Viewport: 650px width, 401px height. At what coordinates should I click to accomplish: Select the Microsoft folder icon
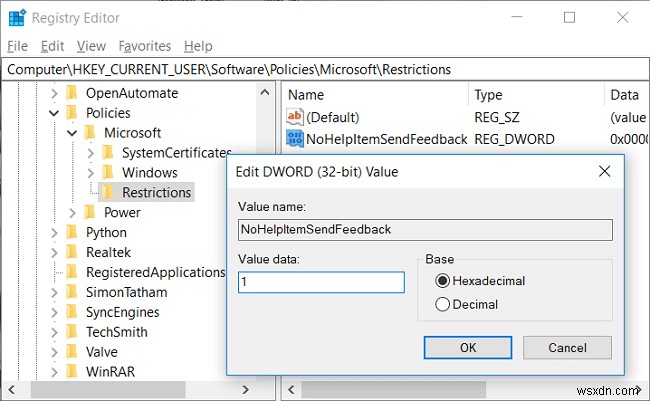pyautogui.click(x=90, y=133)
